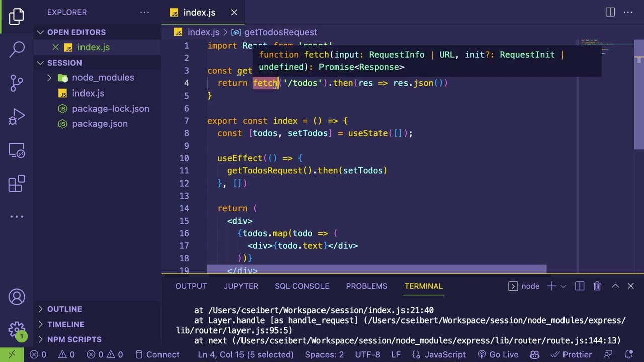Image resolution: width=644 pixels, height=362 pixels.
Task: Select the Terminal tab
Action: [424, 286]
